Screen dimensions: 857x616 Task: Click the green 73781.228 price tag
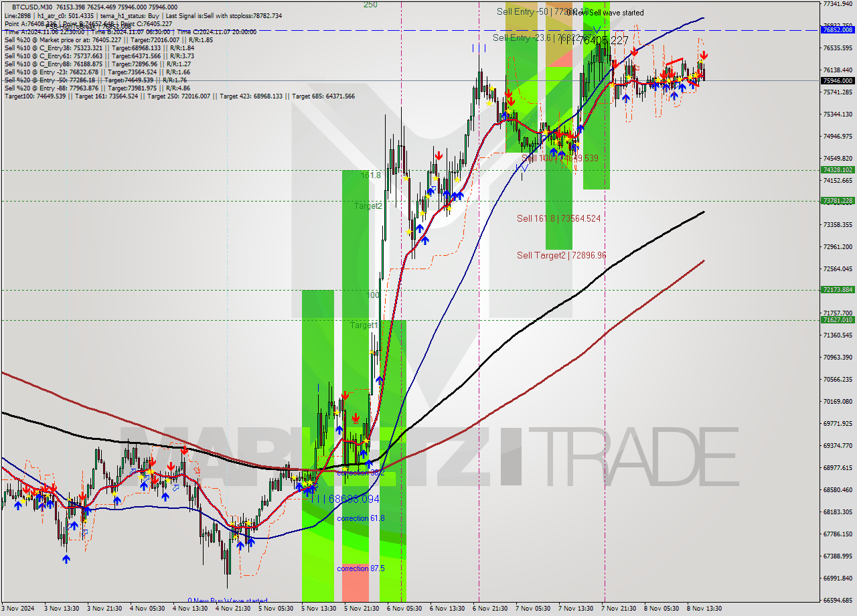[x=838, y=200]
